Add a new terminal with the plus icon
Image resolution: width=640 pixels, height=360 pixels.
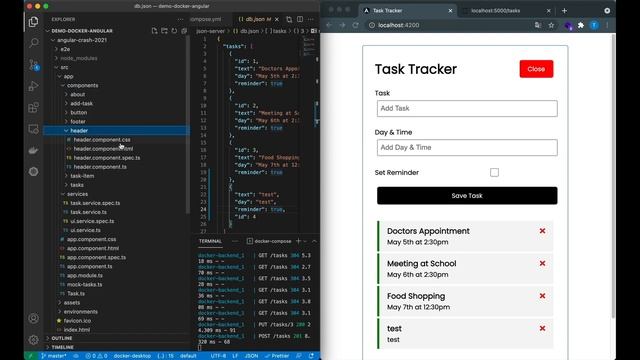(298, 241)
